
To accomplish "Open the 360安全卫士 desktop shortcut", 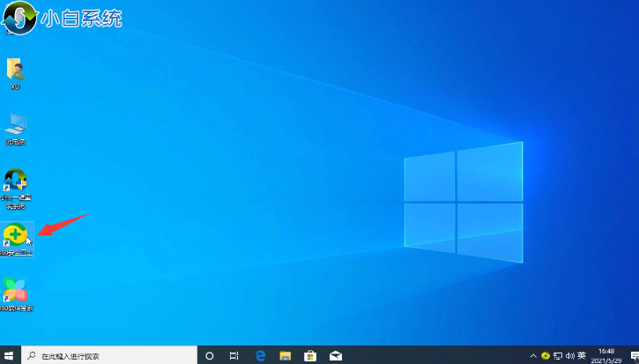I will point(16,236).
